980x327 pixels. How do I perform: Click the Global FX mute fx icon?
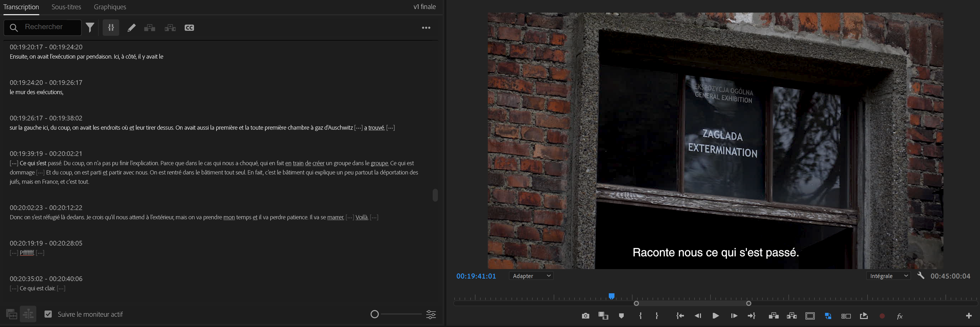tap(899, 316)
